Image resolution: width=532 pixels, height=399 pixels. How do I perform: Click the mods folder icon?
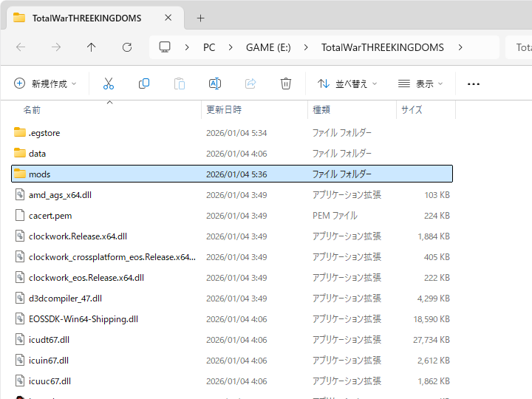coord(20,174)
